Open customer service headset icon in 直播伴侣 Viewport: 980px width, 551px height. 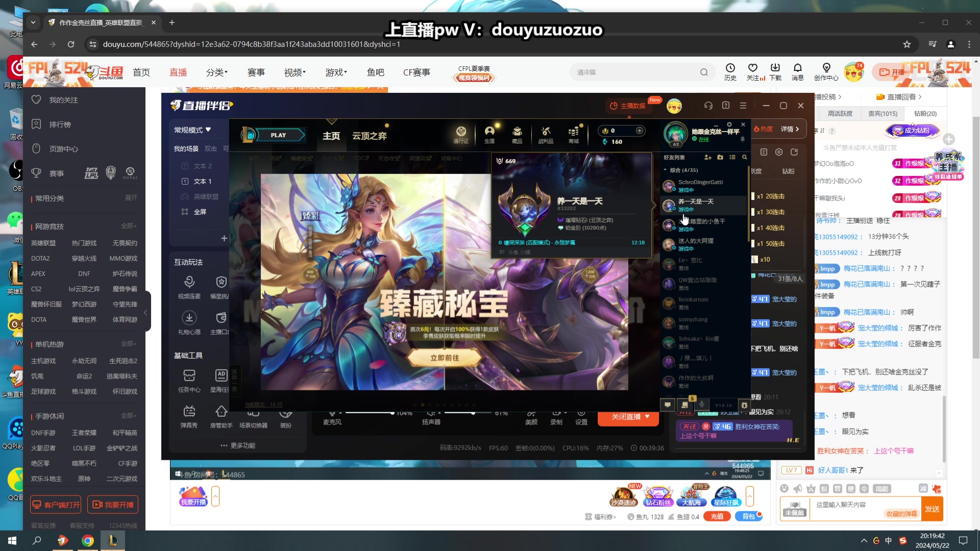coord(708,106)
